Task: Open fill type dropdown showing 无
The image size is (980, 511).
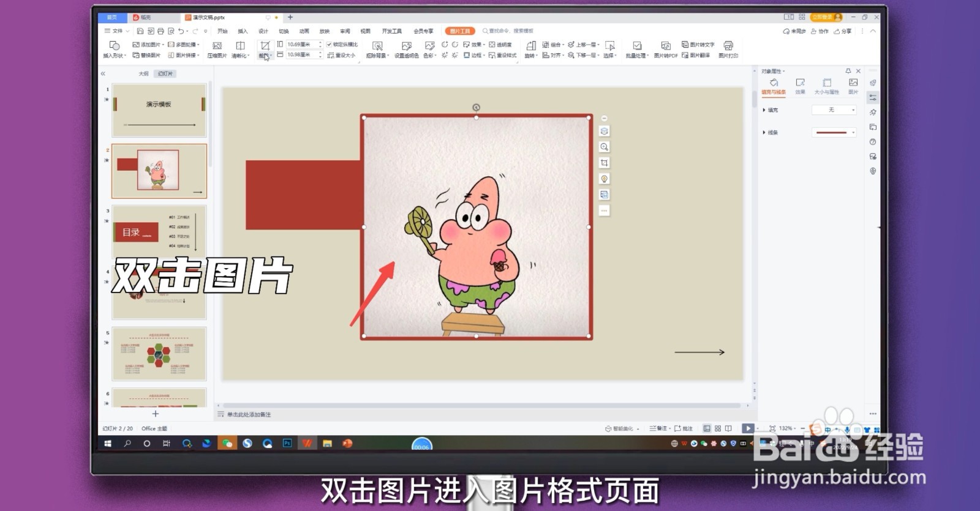Action: coord(834,110)
